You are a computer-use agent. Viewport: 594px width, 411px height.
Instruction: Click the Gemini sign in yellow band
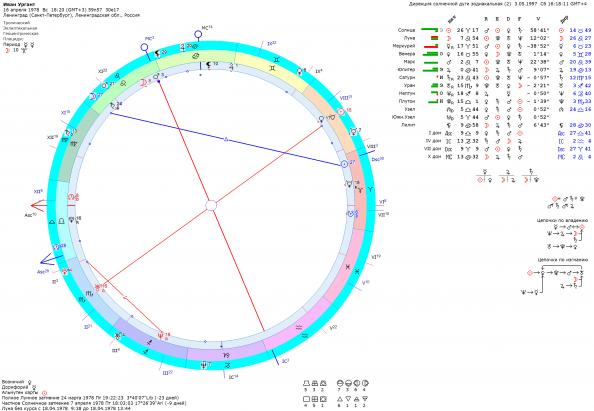[x=273, y=68]
